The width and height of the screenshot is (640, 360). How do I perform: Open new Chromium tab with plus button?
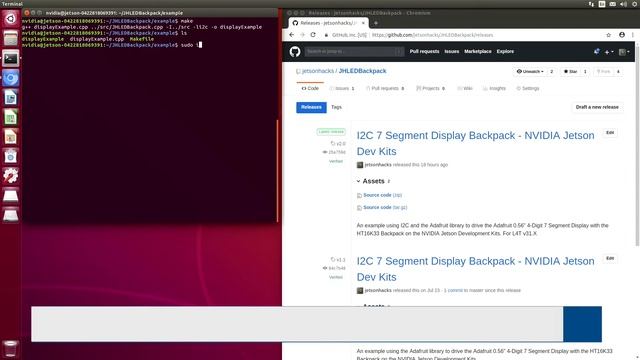pos(376,23)
